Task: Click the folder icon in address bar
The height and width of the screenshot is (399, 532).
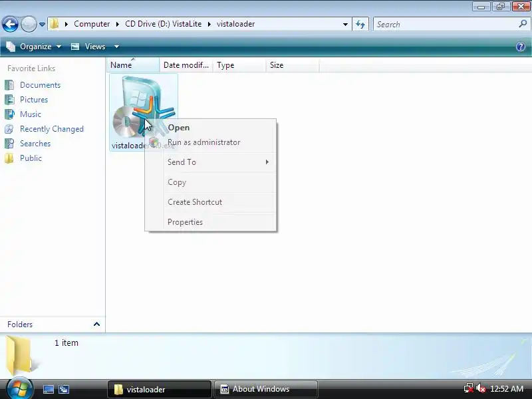Action: coord(54,24)
